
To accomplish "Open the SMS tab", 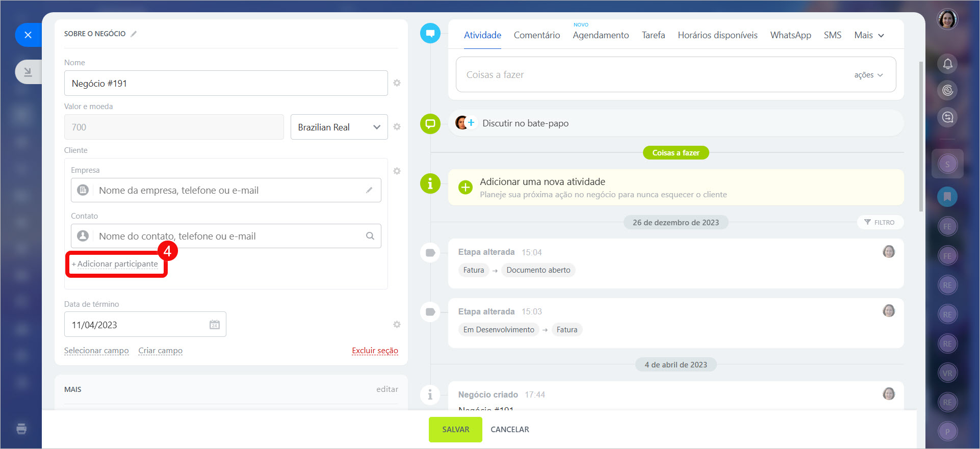I will click(x=833, y=35).
